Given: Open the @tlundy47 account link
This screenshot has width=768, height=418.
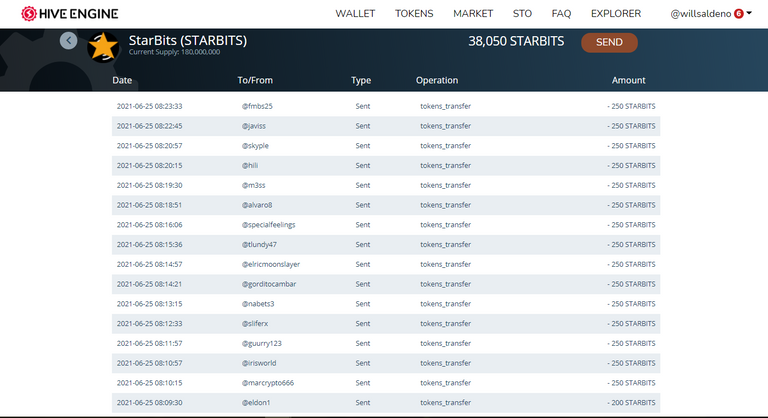Looking at the screenshot, I should click(259, 245).
